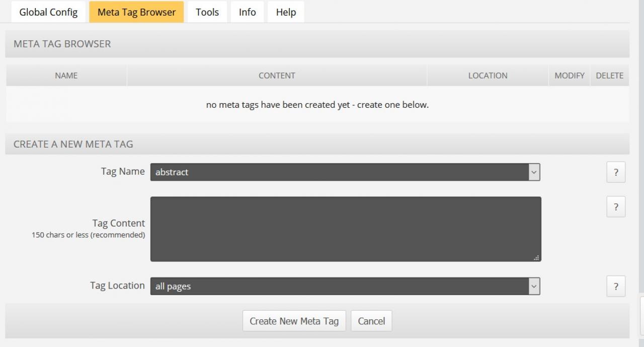
Task: Click the Create New Meta Tag button
Action: point(294,321)
